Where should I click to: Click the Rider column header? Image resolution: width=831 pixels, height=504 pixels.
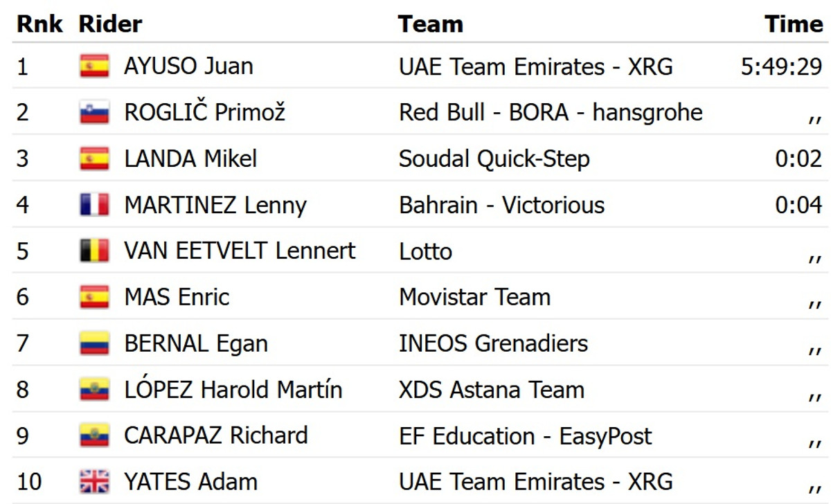pyautogui.click(x=110, y=24)
